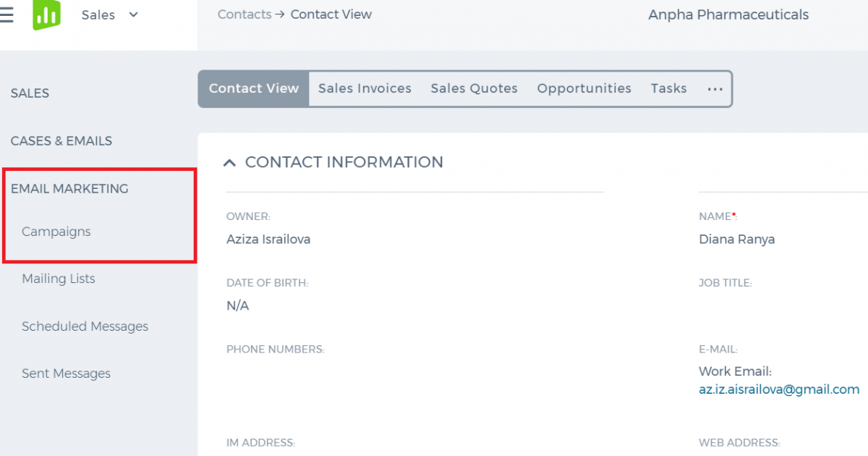Open the more tabs ellipsis
Viewport: 868px width, 456px height.
(715, 88)
